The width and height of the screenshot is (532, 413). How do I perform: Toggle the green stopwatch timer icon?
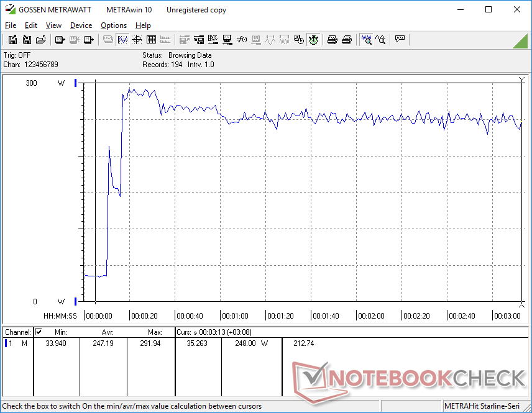pyautogui.click(x=313, y=40)
